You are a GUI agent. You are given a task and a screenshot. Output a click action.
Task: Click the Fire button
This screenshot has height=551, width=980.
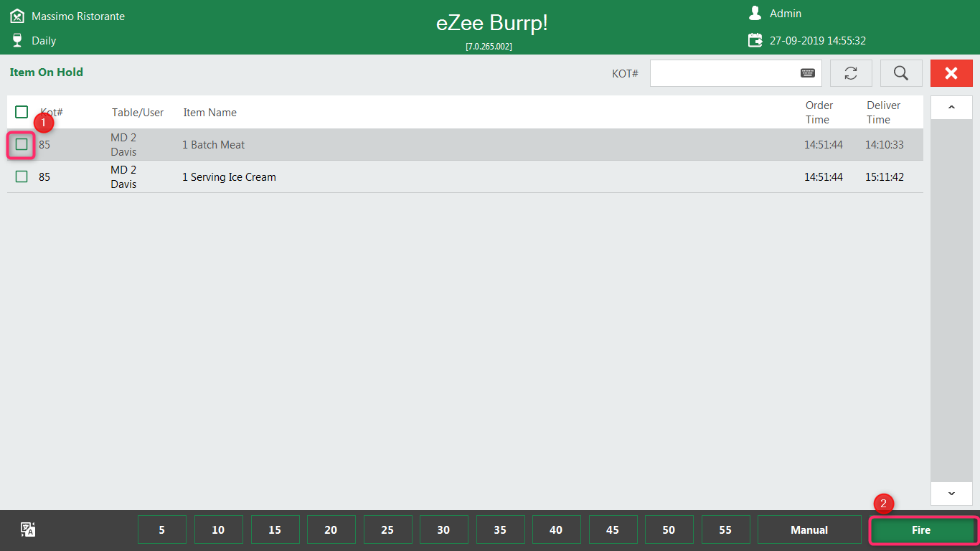click(x=921, y=530)
